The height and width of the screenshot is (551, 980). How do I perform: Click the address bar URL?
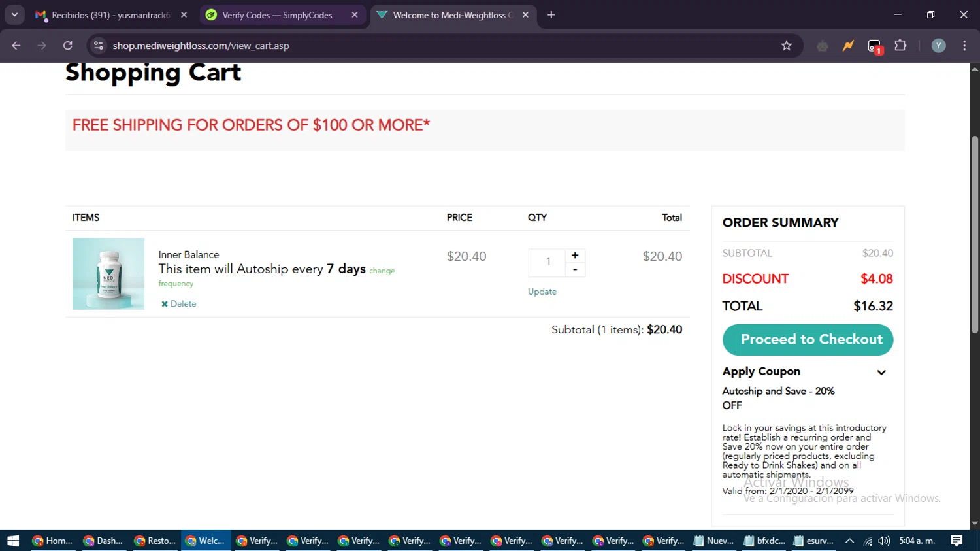pos(201,46)
